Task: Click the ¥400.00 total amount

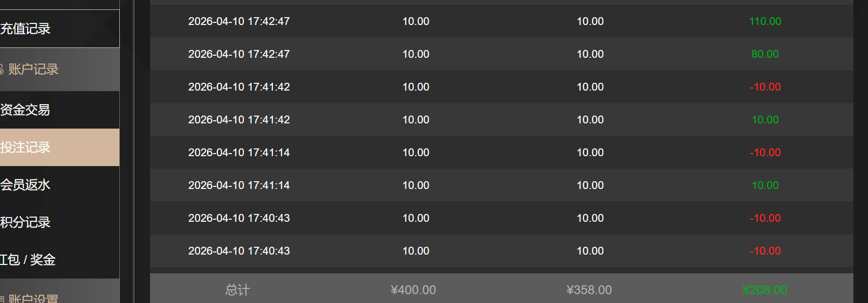Action: tap(413, 290)
